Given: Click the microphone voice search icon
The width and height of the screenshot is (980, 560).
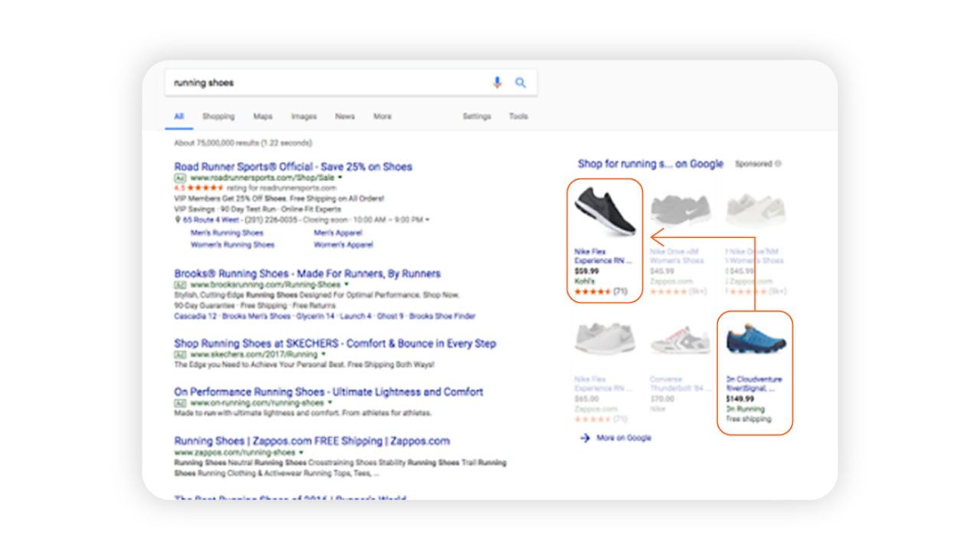Looking at the screenshot, I should coord(497,83).
